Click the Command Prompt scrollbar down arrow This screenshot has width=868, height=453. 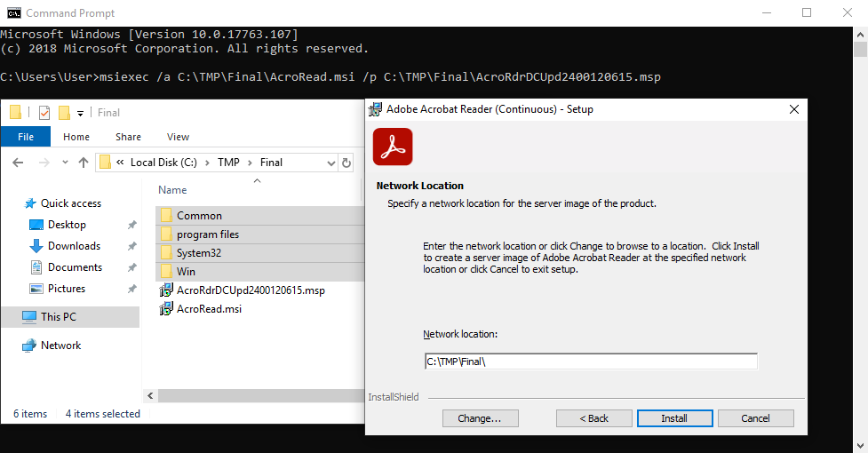pyautogui.click(x=860, y=445)
